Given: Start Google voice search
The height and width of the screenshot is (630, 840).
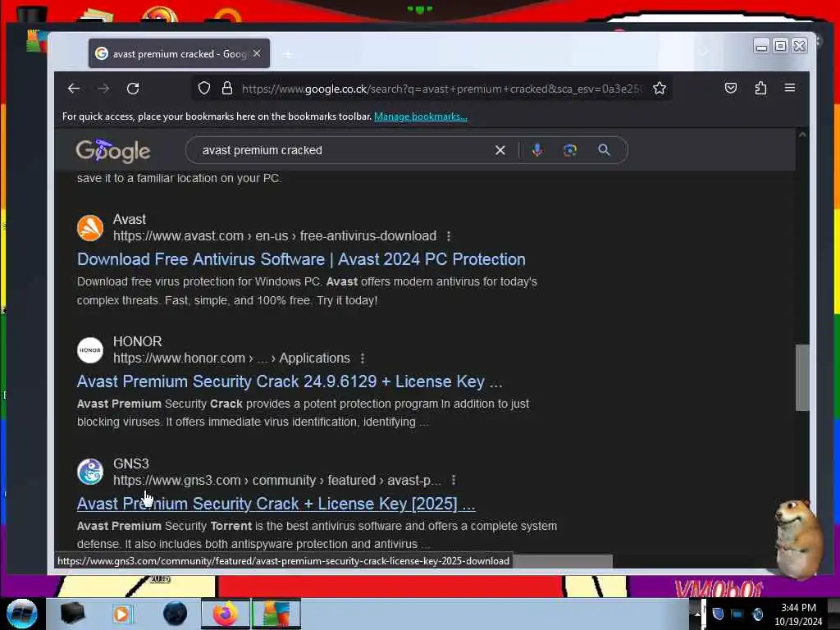Looking at the screenshot, I should [536, 150].
